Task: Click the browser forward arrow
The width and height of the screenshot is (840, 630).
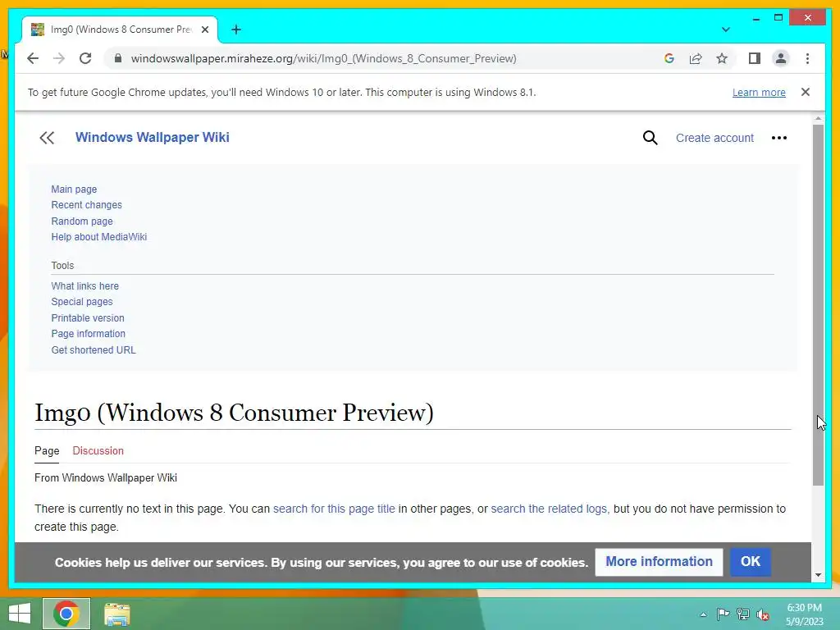Action: tap(59, 58)
